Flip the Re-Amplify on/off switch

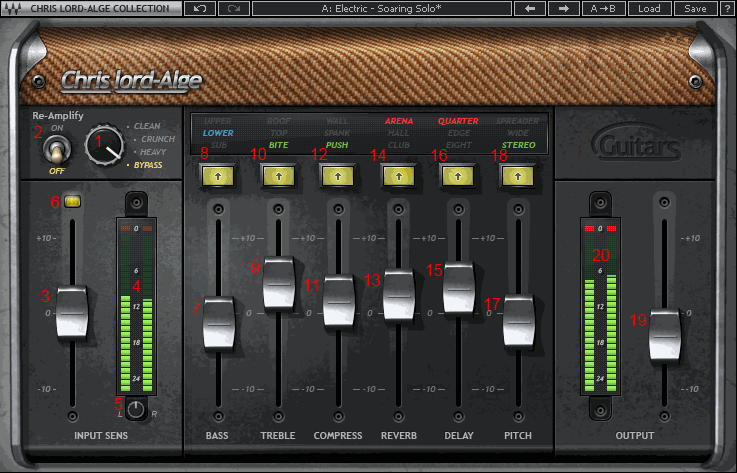coord(56,151)
